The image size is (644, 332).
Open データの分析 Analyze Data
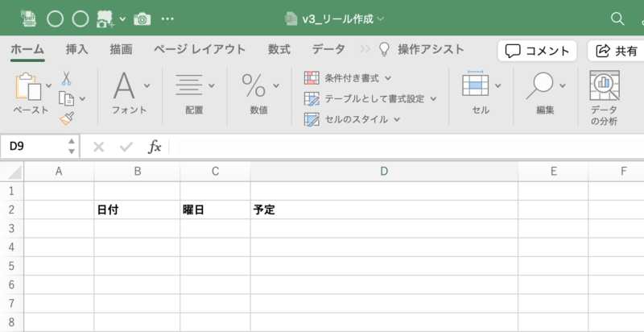click(605, 98)
